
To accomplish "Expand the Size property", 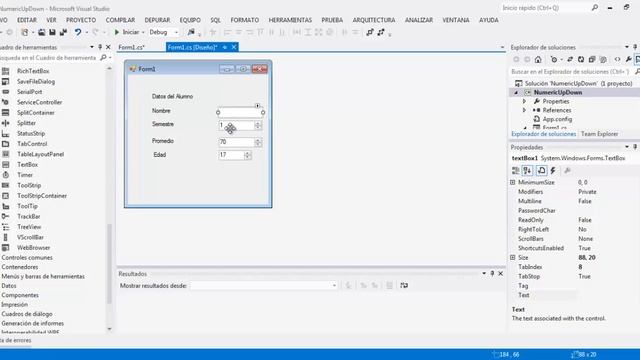I will 513,258.
